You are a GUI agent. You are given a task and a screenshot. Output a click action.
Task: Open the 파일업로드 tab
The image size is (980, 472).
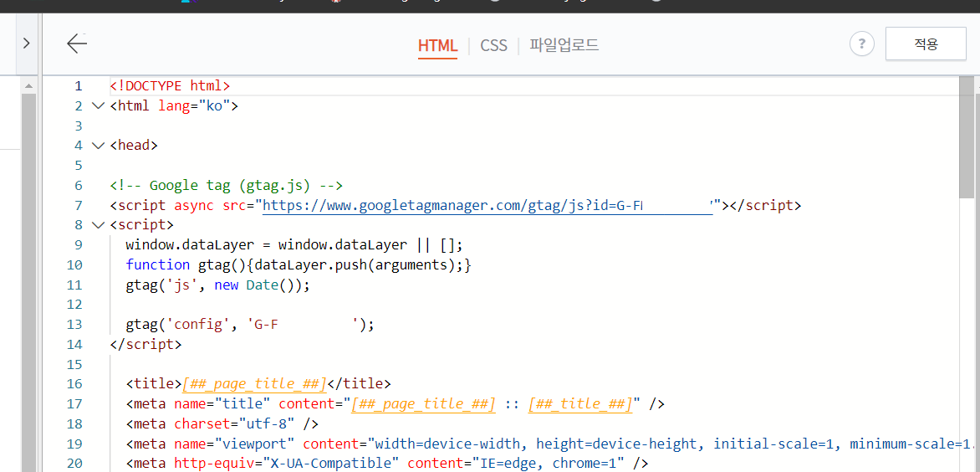[564, 45]
